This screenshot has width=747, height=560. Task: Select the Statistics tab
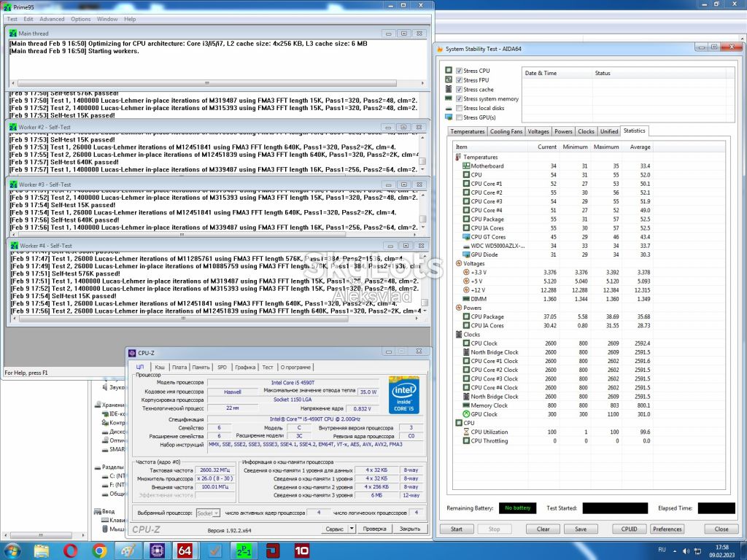click(634, 131)
